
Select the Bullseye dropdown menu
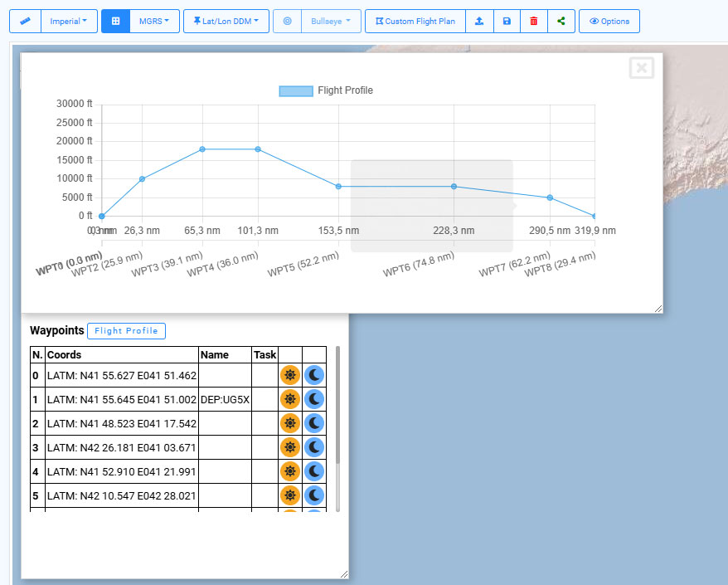(x=329, y=21)
